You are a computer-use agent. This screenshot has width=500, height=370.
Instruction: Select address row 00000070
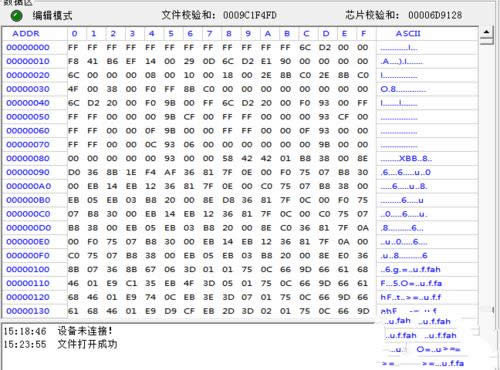pyautogui.click(x=28, y=145)
